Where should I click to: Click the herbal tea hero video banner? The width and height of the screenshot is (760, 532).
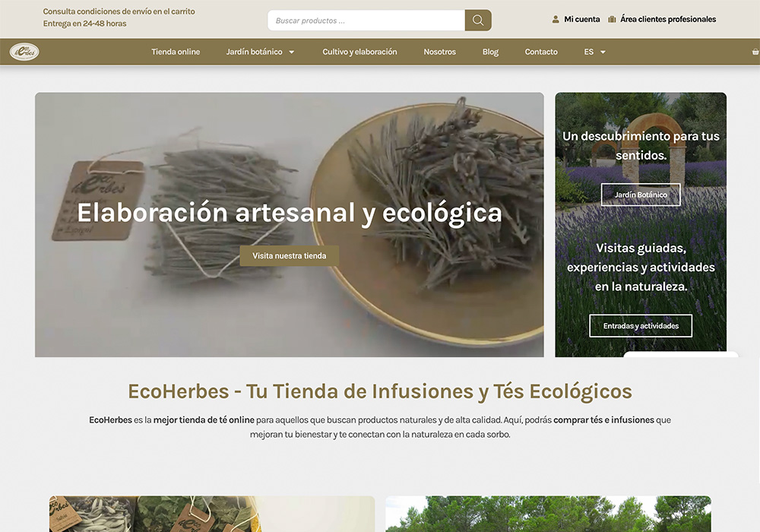pos(290,225)
